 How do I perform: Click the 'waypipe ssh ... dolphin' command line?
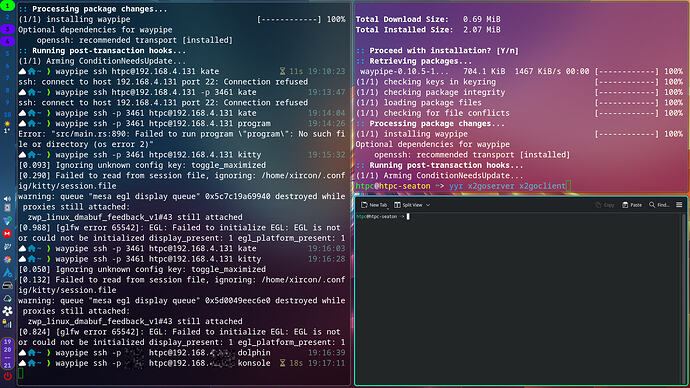(163, 353)
